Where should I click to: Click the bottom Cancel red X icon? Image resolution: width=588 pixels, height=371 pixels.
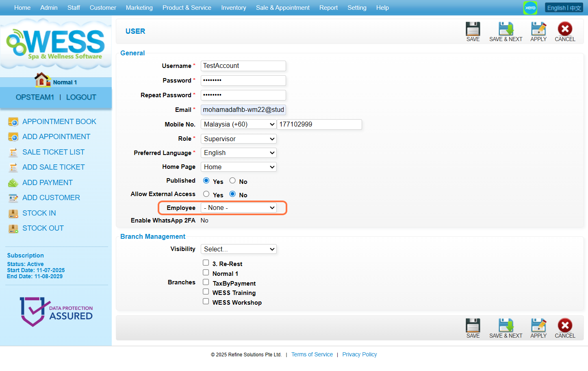point(565,326)
